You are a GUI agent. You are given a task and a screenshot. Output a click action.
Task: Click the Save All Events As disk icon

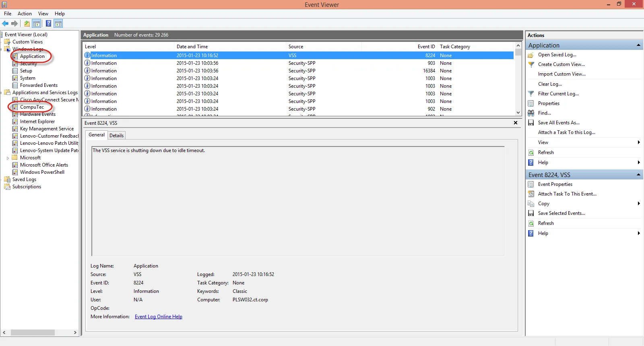tap(531, 123)
